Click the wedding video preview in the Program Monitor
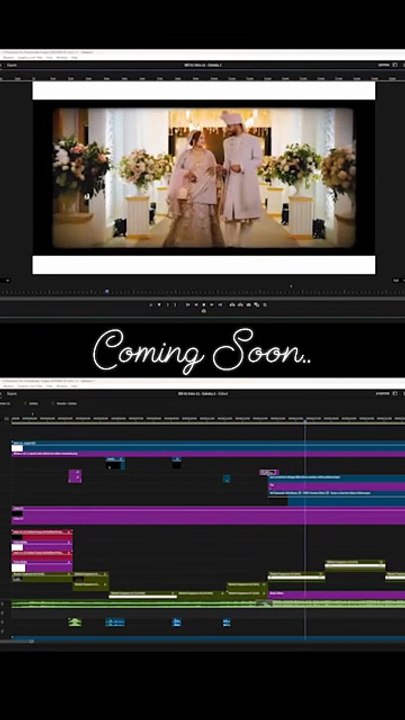The width and height of the screenshot is (405, 720). click(x=203, y=178)
